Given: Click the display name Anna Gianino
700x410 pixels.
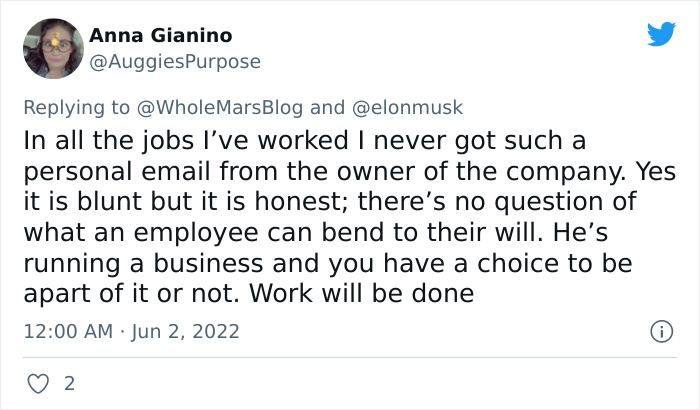Looking at the screenshot, I should [160, 36].
